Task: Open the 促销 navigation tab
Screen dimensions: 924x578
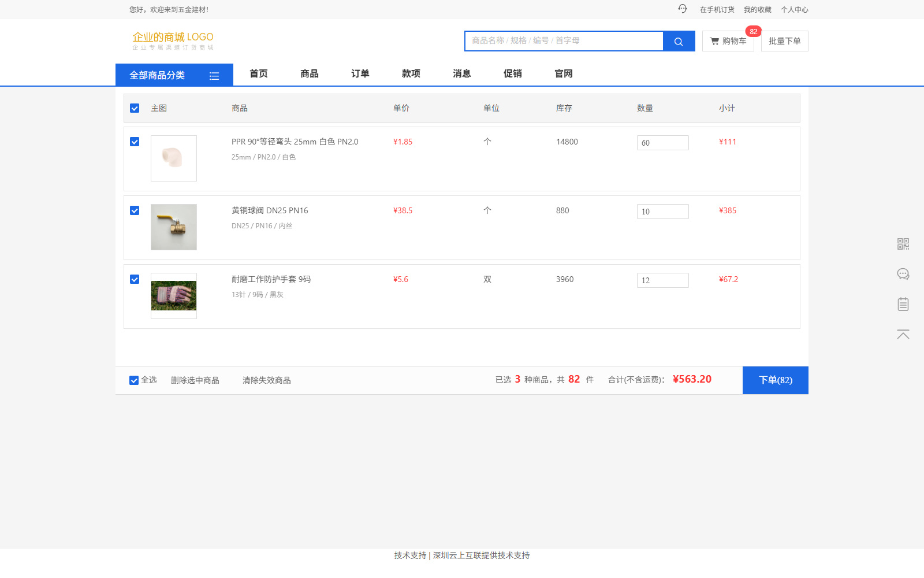Action: click(x=513, y=73)
